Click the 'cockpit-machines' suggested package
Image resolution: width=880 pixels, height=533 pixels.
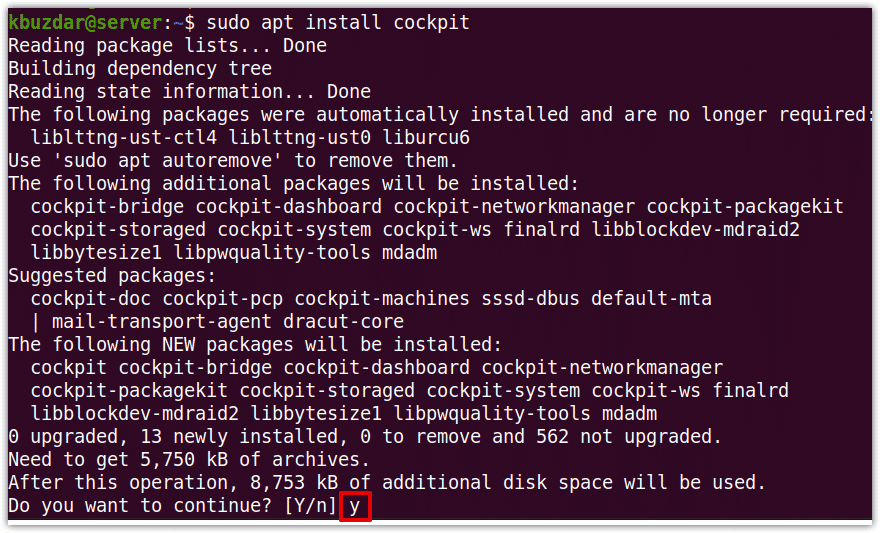[x=382, y=298]
